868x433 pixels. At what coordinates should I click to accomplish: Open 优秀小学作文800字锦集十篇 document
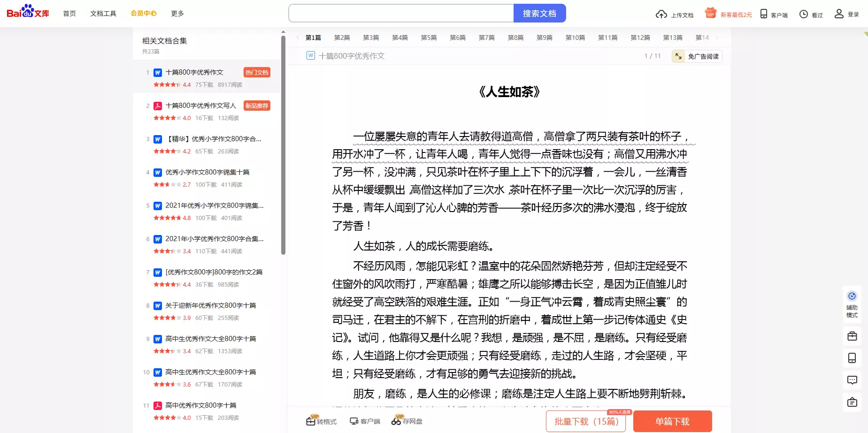tap(207, 172)
